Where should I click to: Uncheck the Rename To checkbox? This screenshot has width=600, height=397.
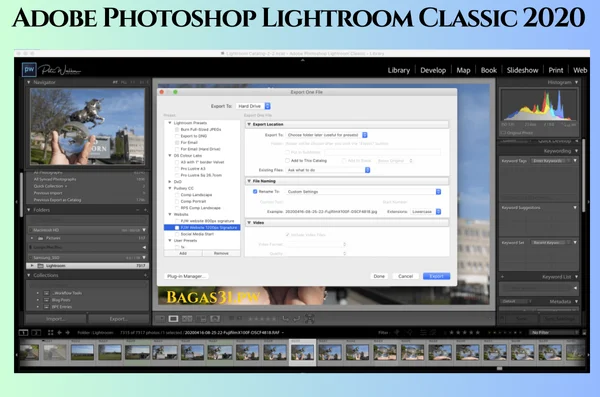[255, 191]
